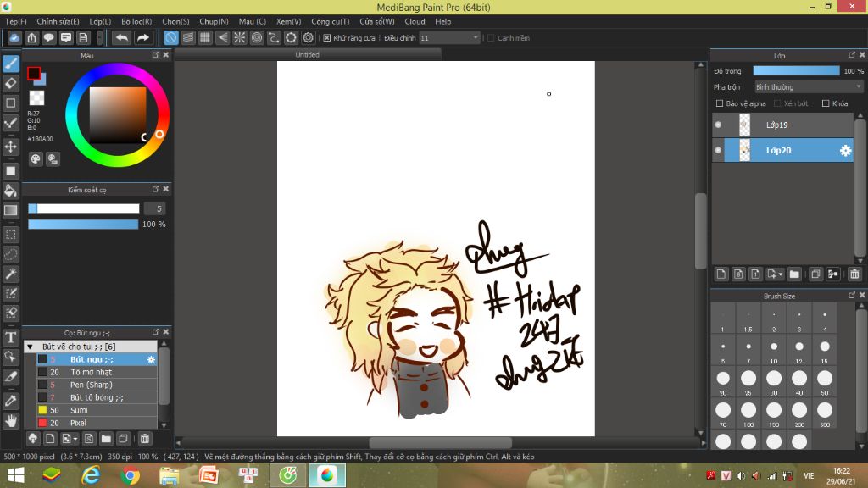Screen dimensions: 868x488
Task: Select the Brush tool in left toolbar
Action: 11,63
